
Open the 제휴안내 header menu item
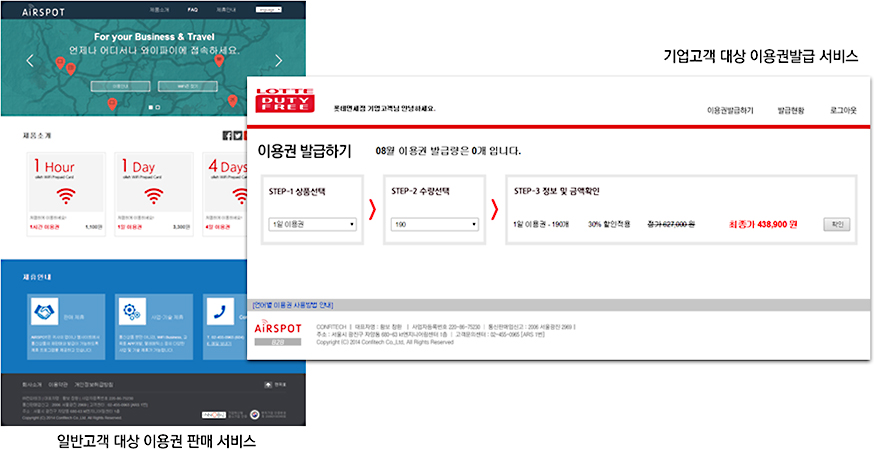tap(227, 10)
